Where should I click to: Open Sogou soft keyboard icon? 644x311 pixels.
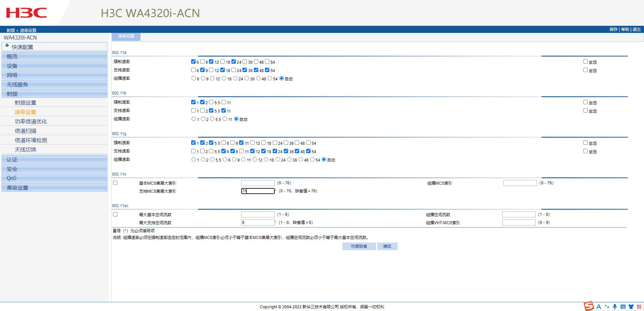click(623, 307)
